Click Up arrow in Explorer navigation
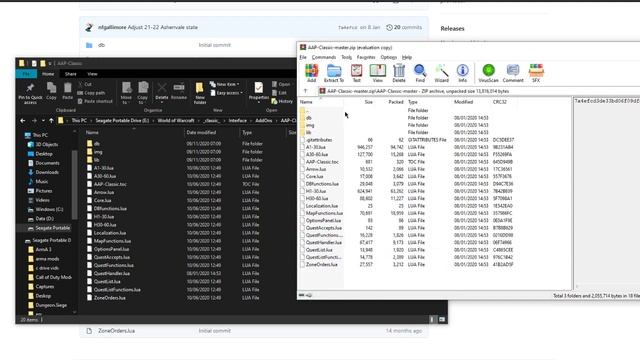This screenshot has width=640, height=360. click(x=51, y=120)
